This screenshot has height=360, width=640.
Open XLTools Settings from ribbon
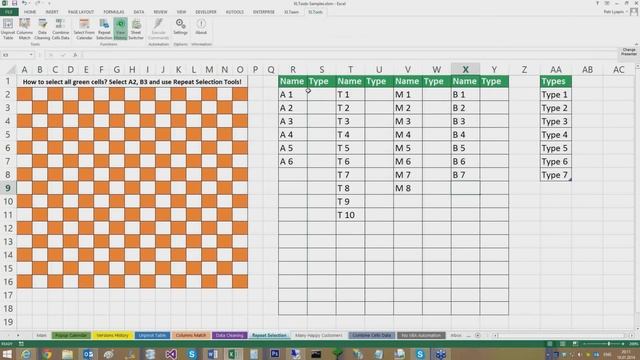pos(180,27)
